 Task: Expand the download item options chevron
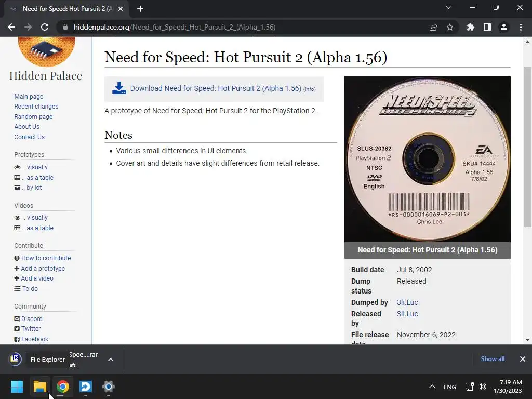tap(111, 360)
